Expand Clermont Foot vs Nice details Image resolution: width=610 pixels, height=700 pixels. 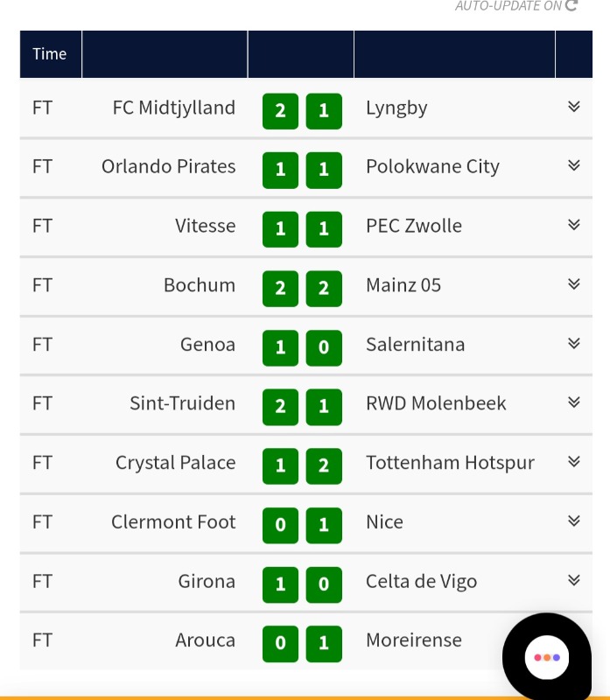click(x=573, y=521)
